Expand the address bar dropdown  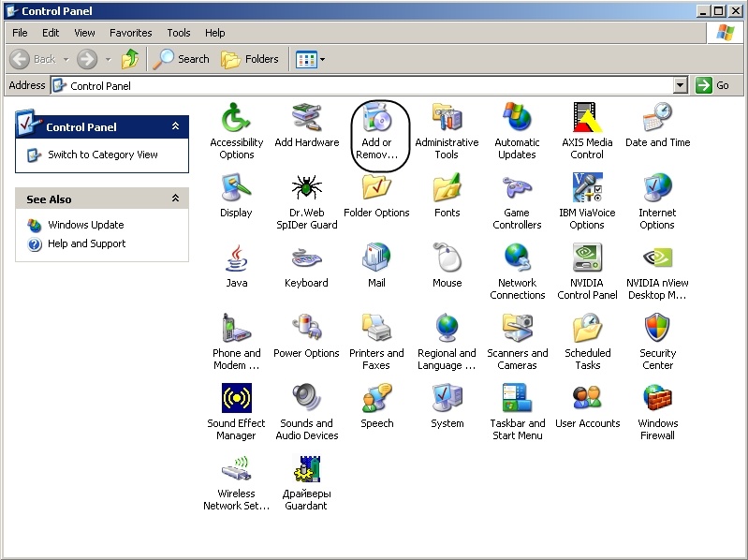click(681, 85)
